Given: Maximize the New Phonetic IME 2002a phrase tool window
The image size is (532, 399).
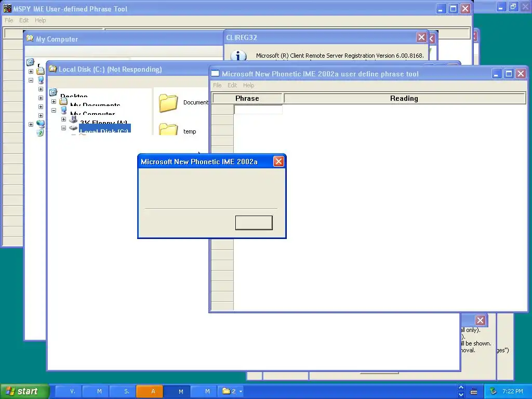Looking at the screenshot, I should (509, 74).
